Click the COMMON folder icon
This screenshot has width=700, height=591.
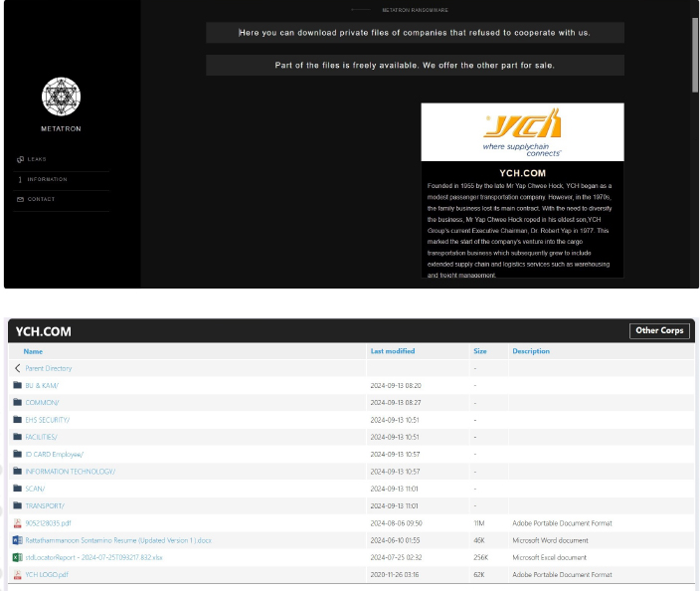pyautogui.click(x=18, y=402)
